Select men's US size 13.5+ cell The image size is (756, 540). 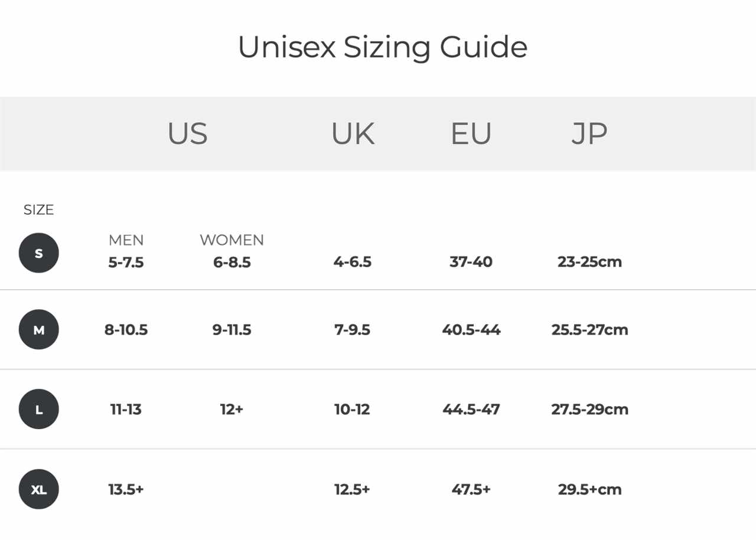[126, 489]
